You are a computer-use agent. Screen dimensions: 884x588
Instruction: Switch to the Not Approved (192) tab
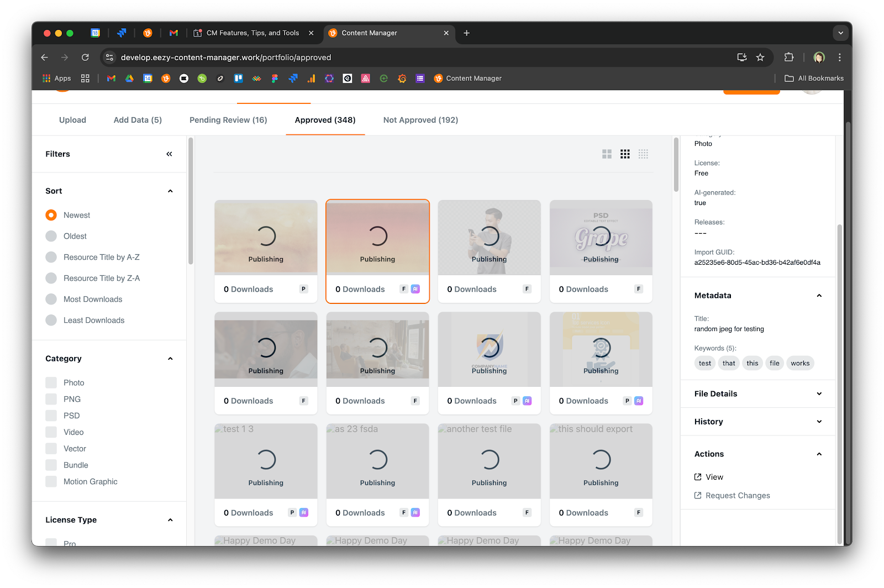click(x=420, y=120)
